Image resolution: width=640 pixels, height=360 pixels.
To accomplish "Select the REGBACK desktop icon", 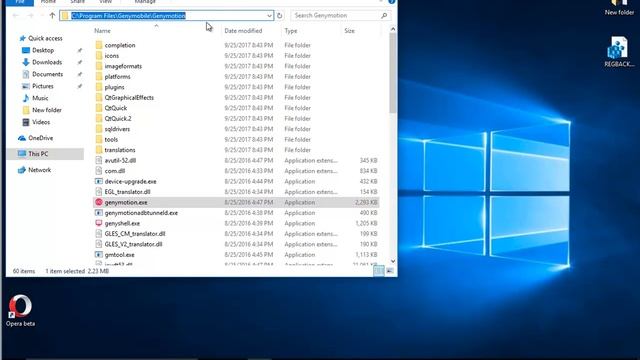I will click(x=619, y=52).
